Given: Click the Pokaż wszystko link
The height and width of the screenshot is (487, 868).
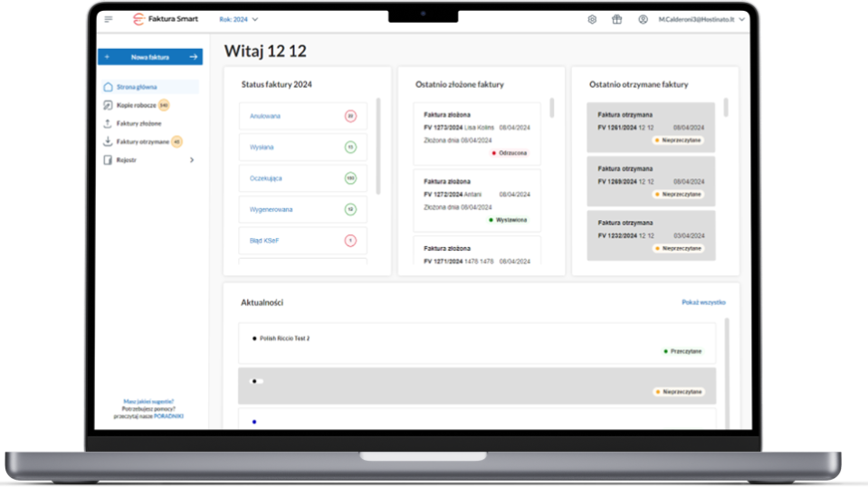Looking at the screenshot, I should pyautogui.click(x=703, y=302).
